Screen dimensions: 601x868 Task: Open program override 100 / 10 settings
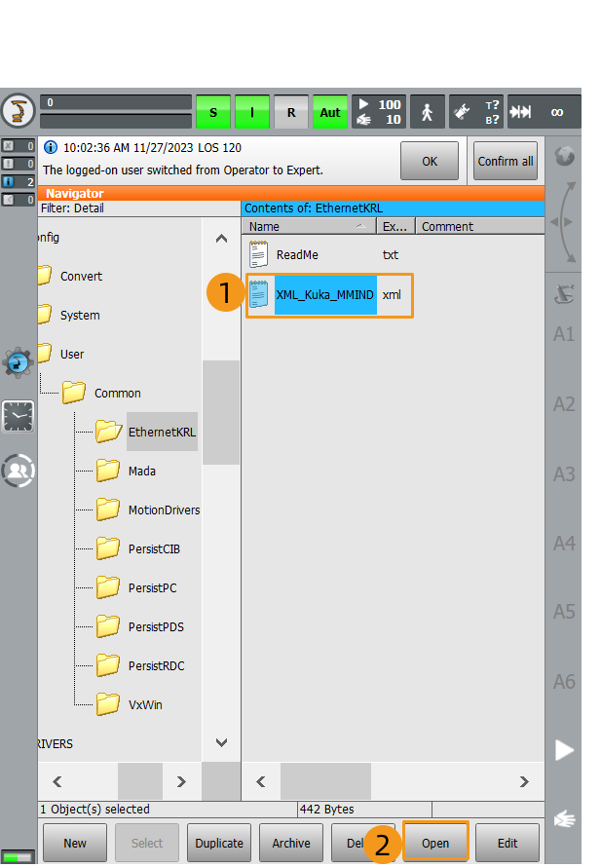(379, 112)
